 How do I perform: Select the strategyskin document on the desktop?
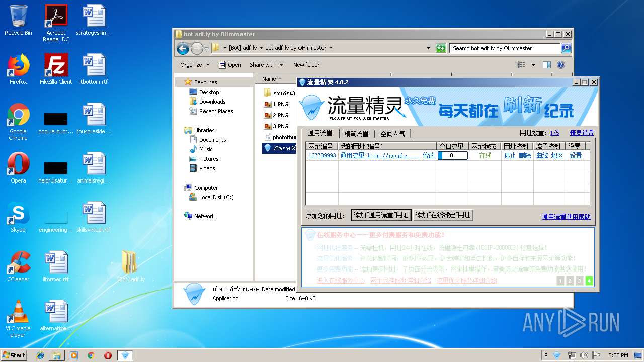click(94, 20)
